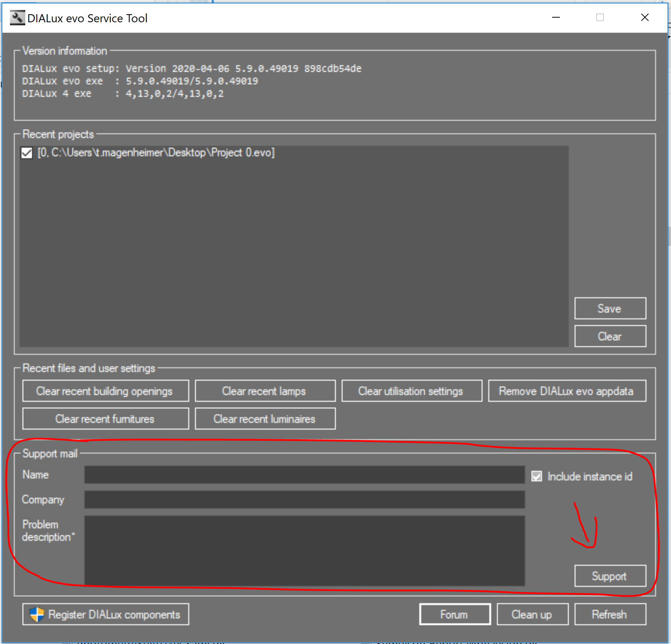Focus the Name input field
Image resolution: width=671 pixels, height=644 pixels.
point(304,475)
